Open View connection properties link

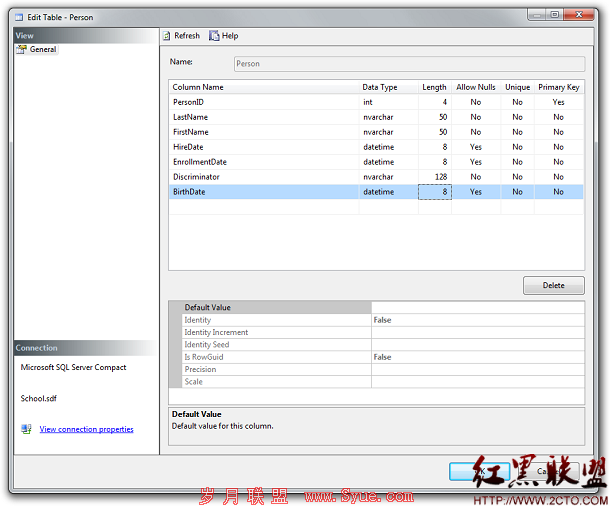pyautogui.click(x=86, y=429)
